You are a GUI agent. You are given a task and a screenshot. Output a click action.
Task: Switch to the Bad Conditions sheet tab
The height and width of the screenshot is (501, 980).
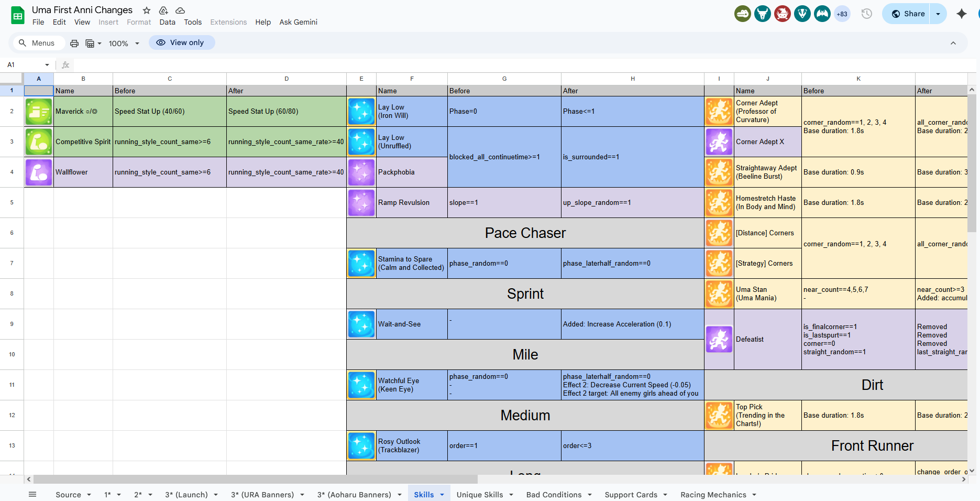click(x=554, y=495)
